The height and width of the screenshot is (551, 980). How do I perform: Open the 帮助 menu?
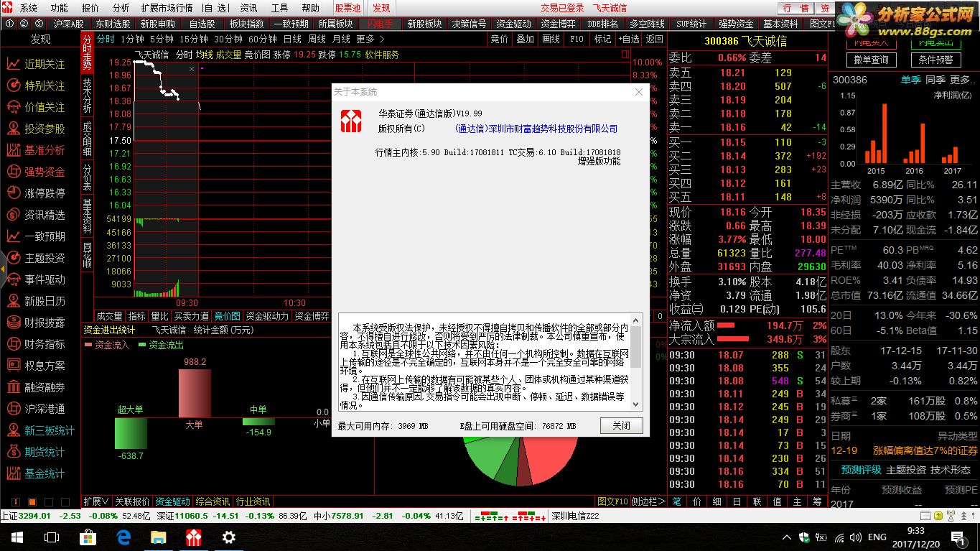pyautogui.click(x=310, y=8)
